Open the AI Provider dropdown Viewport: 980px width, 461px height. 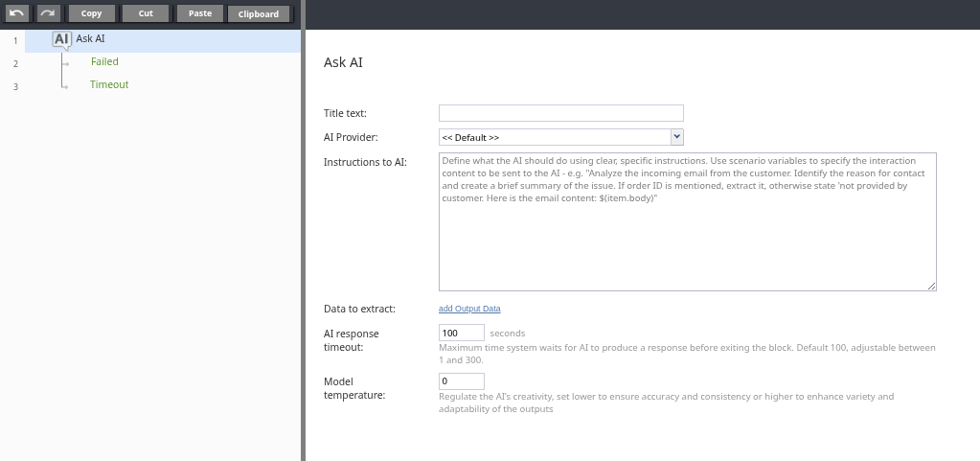click(x=561, y=137)
